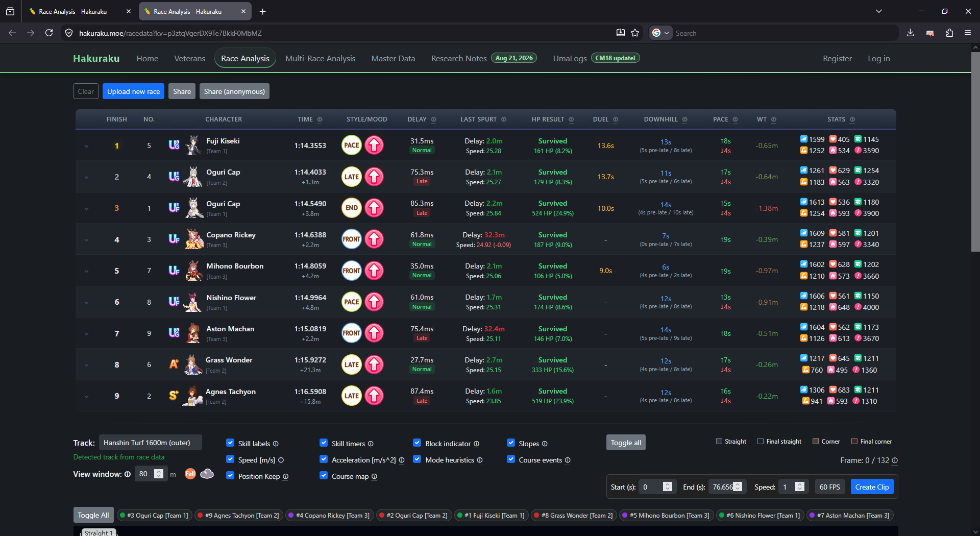
Task: Toggle the #9 Agnes Tachyon [Team 2] legend chip
Action: 239,516
